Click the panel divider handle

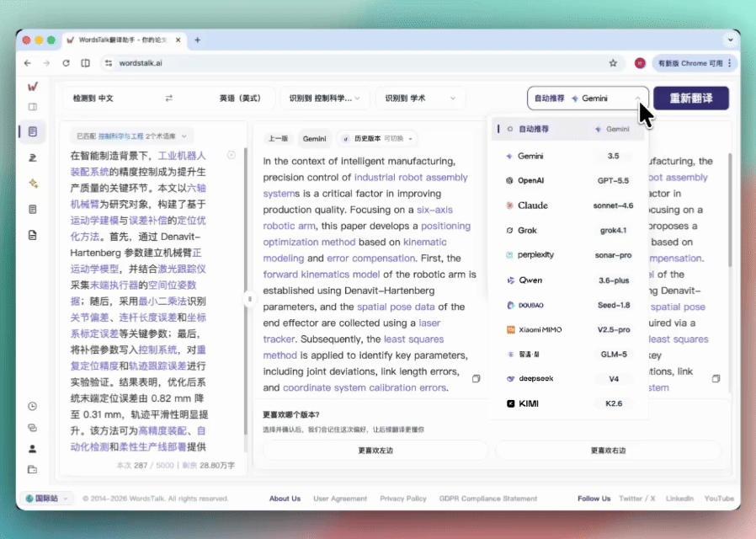pyautogui.click(x=250, y=299)
